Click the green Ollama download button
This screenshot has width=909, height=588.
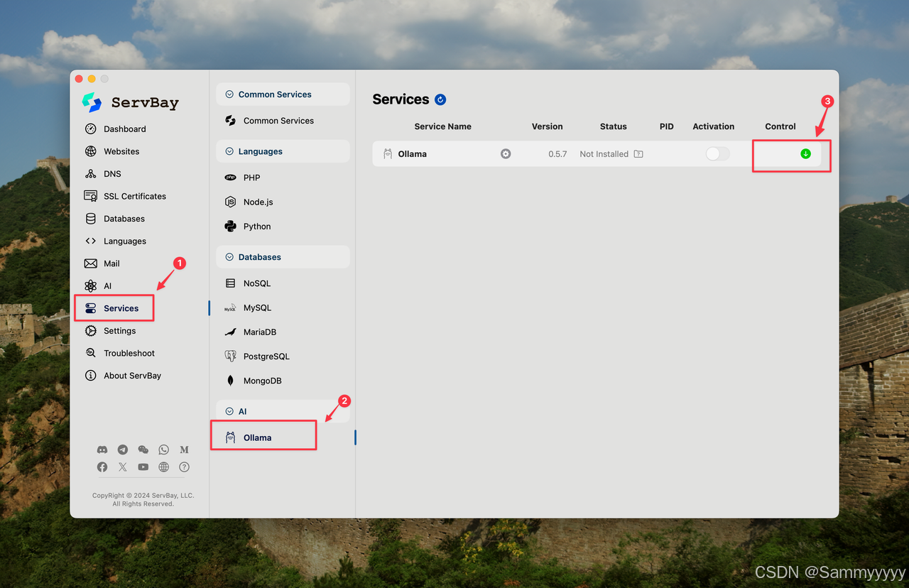(x=805, y=153)
